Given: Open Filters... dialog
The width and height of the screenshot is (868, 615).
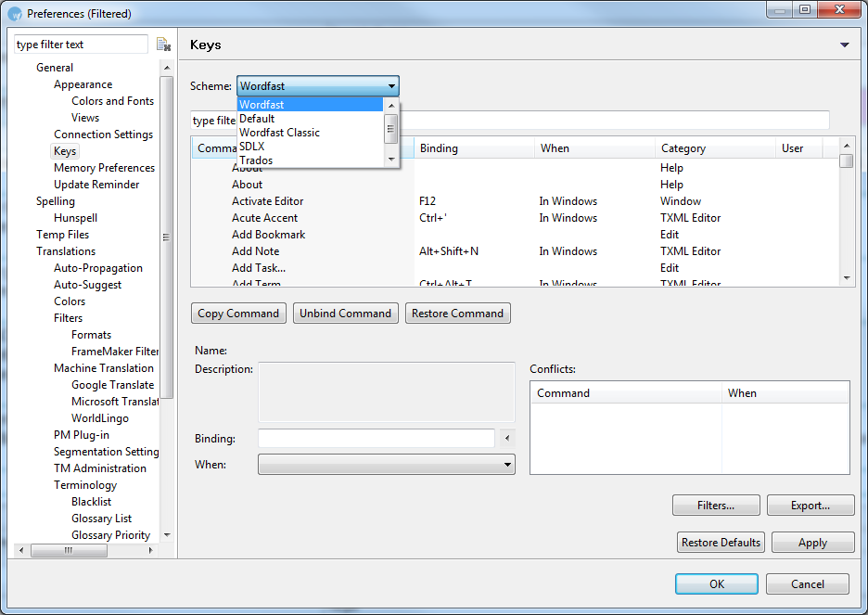Looking at the screenshot, I should point(716,506).
